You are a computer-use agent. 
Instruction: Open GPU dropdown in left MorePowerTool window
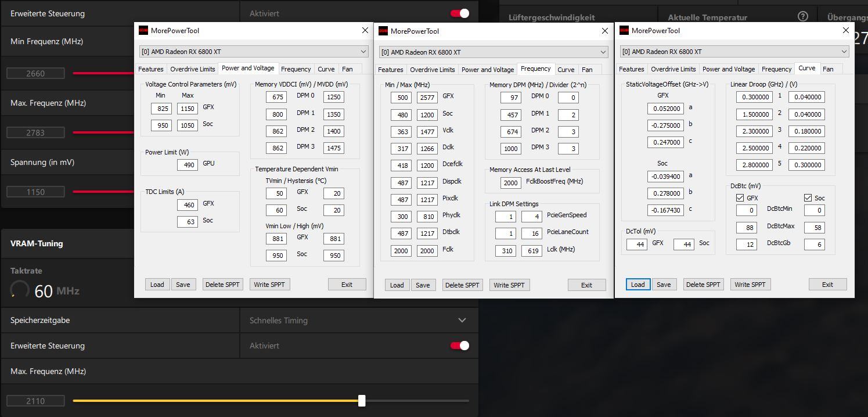click(x=254, y=52)
